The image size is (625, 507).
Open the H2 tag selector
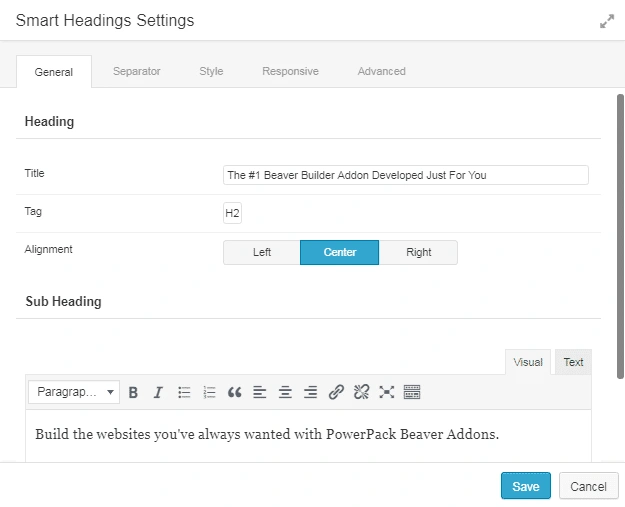[232, 213]
